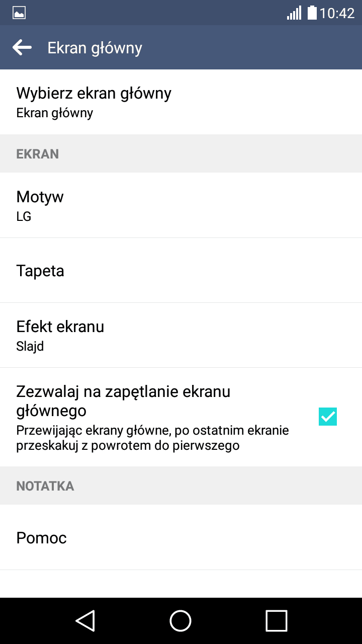Tap the image notification icon in status bar

[x=19, y=13]
